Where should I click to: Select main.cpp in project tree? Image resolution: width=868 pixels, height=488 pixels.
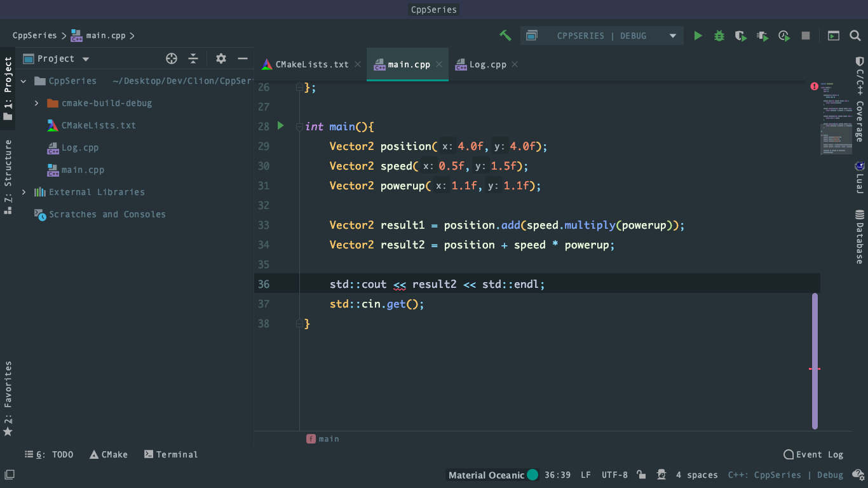coord(83,170)
